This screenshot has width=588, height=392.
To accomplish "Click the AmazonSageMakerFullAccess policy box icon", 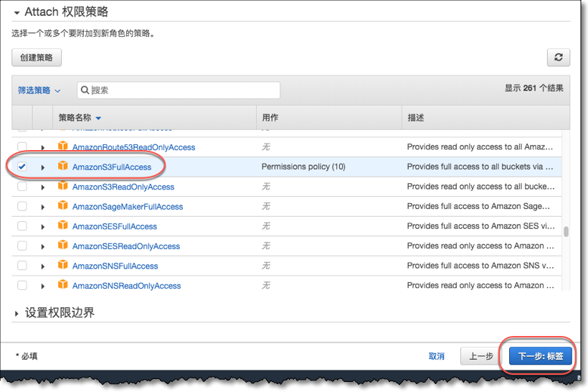I will 63,205.
